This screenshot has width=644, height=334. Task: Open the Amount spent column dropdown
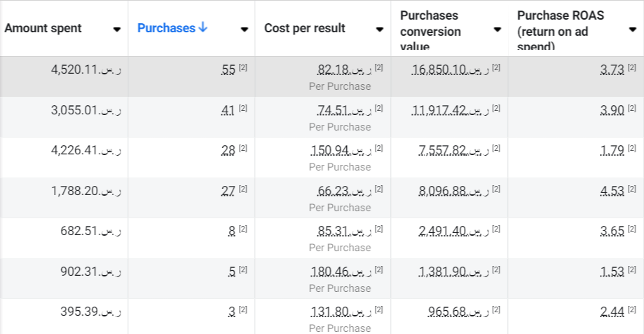[x=116, y=29]
